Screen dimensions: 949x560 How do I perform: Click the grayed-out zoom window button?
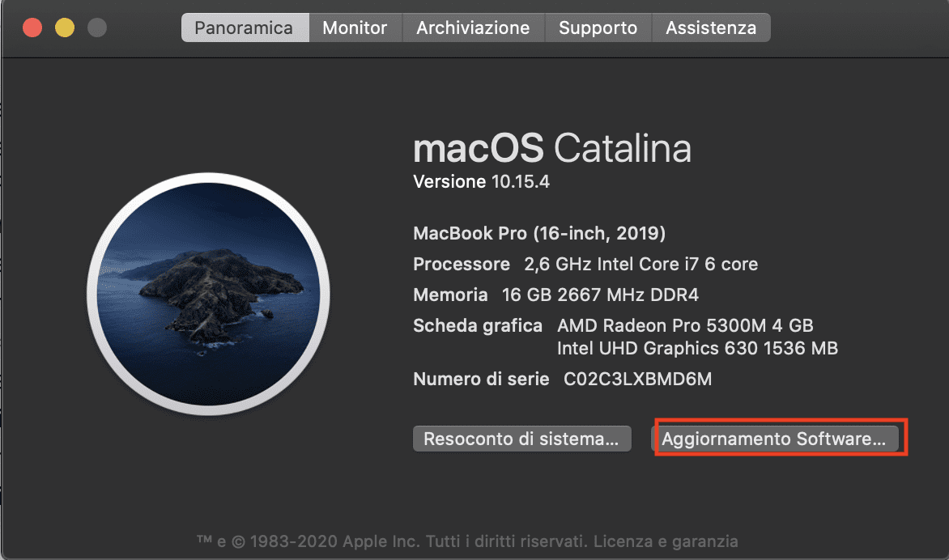point(97,28)
